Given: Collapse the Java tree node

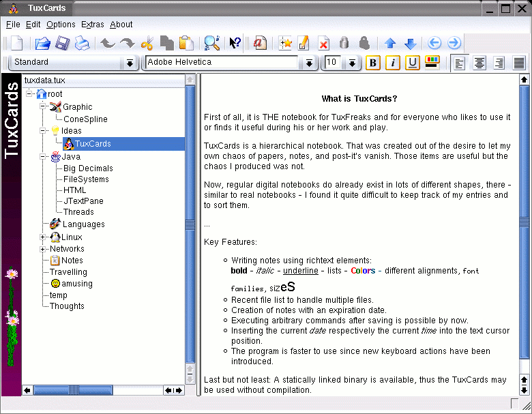Looking at the screenshot, I should point(42,157).
